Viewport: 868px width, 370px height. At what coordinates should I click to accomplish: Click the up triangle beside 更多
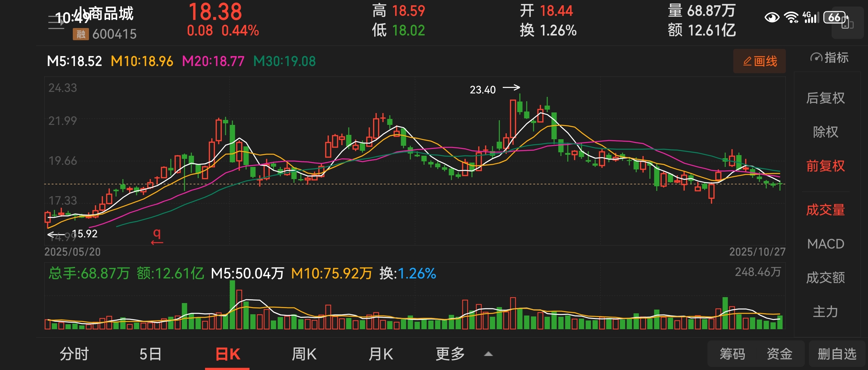(x=488, y=354)
